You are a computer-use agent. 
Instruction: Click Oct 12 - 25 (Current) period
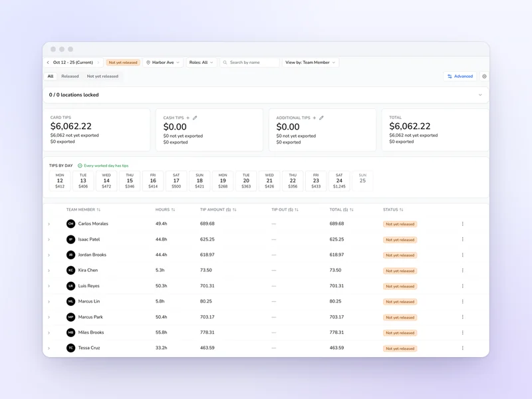73,63
